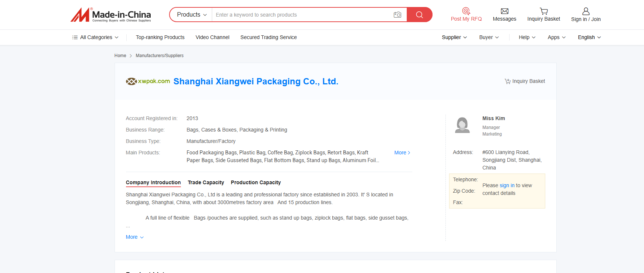The height and width of the screenshot is (273, 644).
Task: Open the English language dropdown
Action: pyautogui.click(x=589, y=38)
